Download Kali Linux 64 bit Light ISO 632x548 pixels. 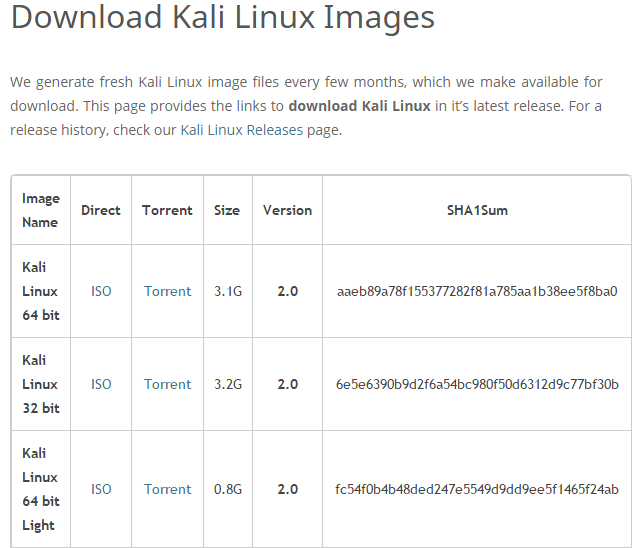click(101, 489)
